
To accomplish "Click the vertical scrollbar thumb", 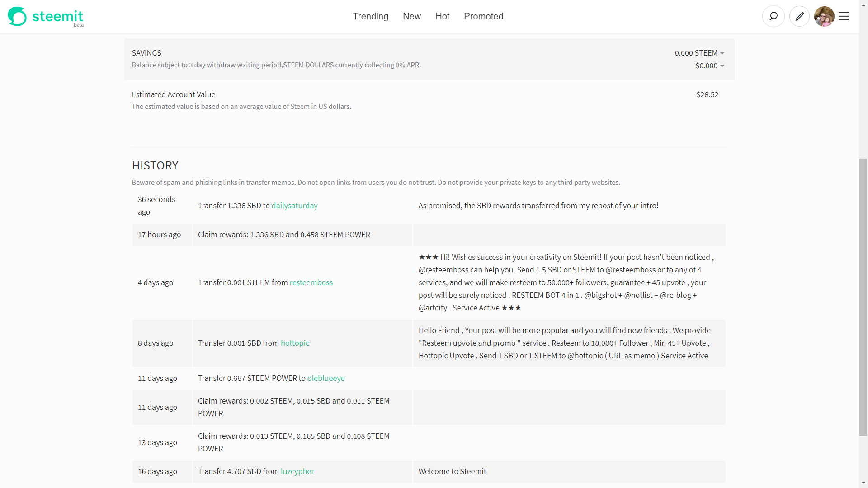I will tap(863, 297).
